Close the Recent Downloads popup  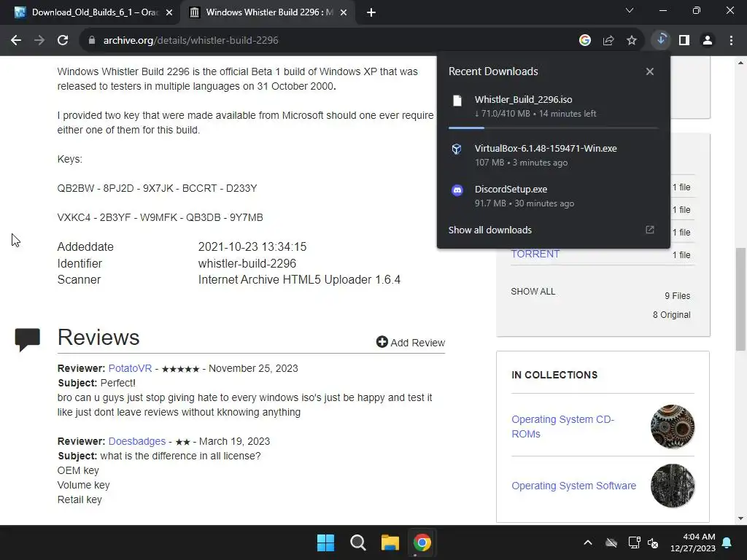[650, 71]
